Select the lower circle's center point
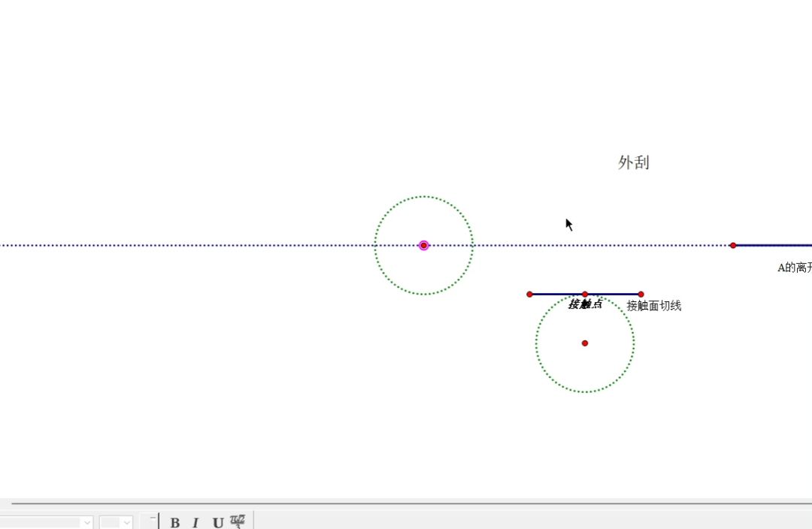Viewport: 812px width, 529px height. coord(585,343)
